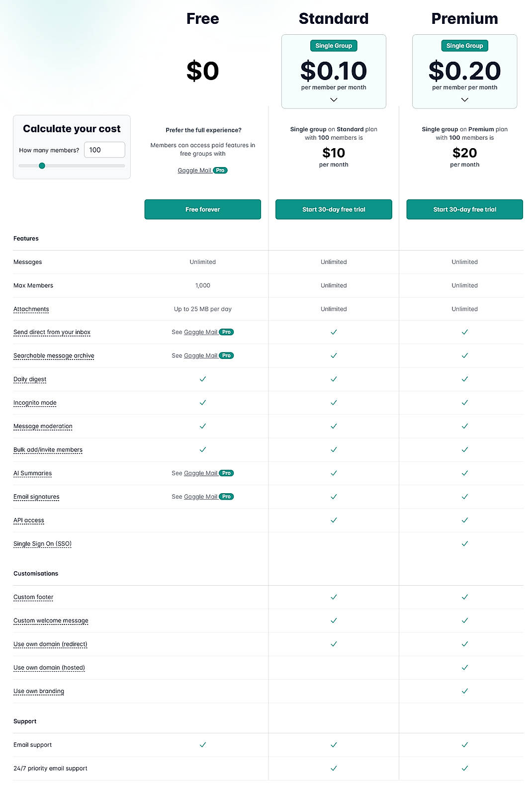Click the checkmark for Use own branding under Premium

(464, 691)
